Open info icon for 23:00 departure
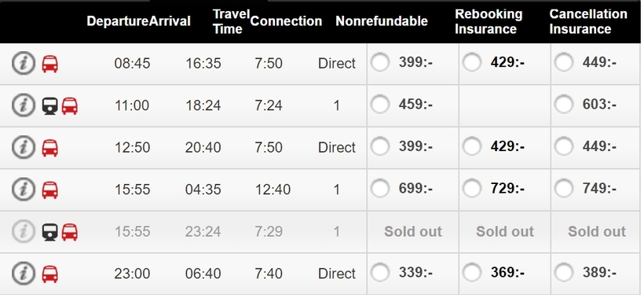644x295 pixels. pyautogui.click(x=23, y=274)
